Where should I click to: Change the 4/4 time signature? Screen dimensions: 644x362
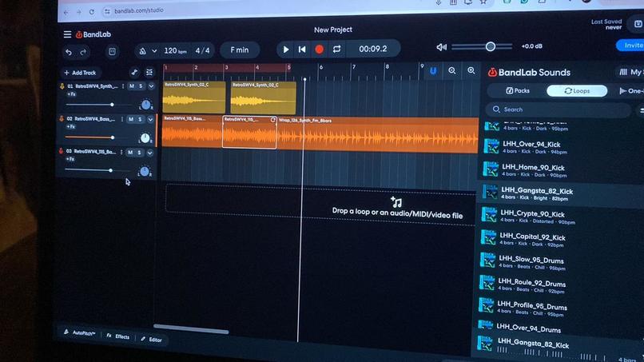[202, 50]
